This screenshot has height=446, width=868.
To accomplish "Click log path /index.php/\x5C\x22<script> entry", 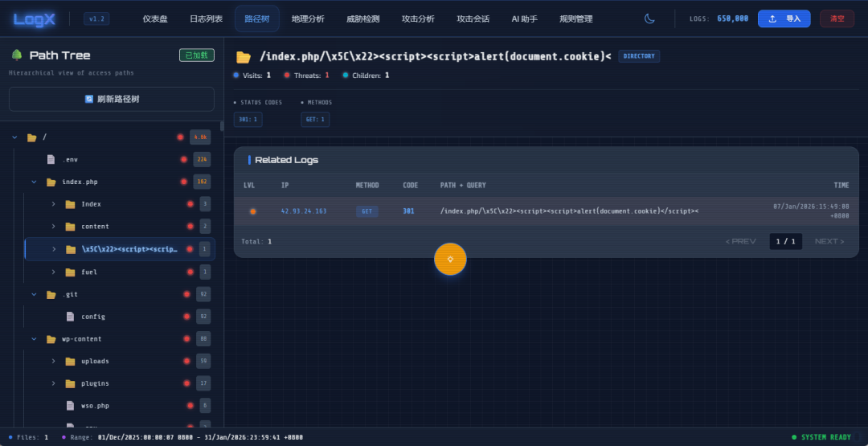I will point(569,211).
